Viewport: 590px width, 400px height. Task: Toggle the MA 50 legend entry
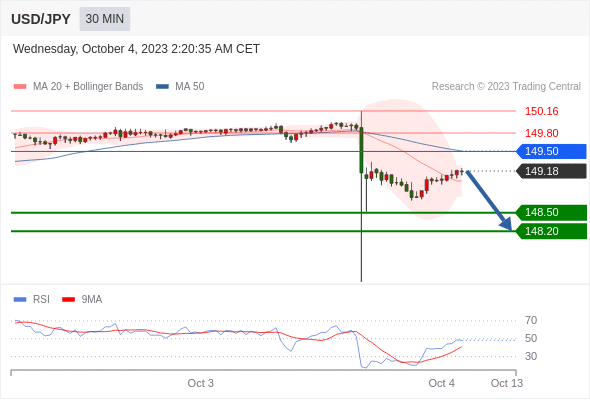click(x=180, y=87)
